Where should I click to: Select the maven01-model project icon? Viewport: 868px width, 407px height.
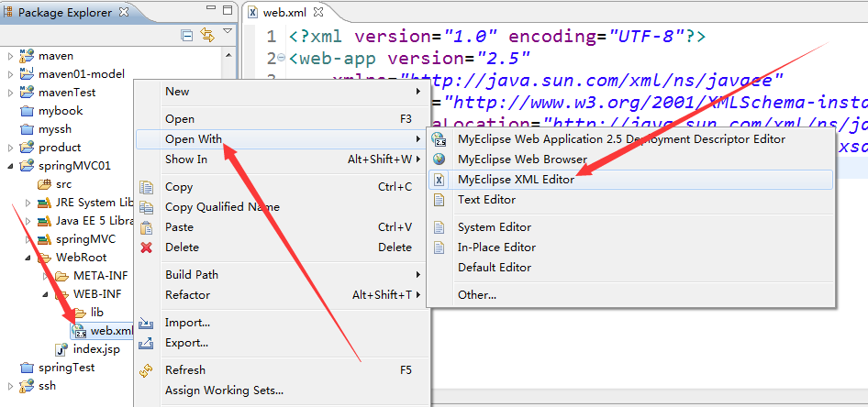point(26,74)
